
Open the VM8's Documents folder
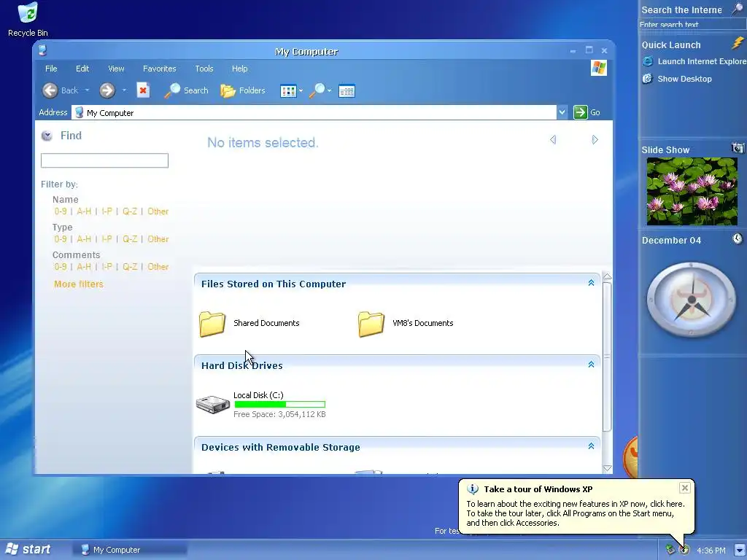pos(406,323)
